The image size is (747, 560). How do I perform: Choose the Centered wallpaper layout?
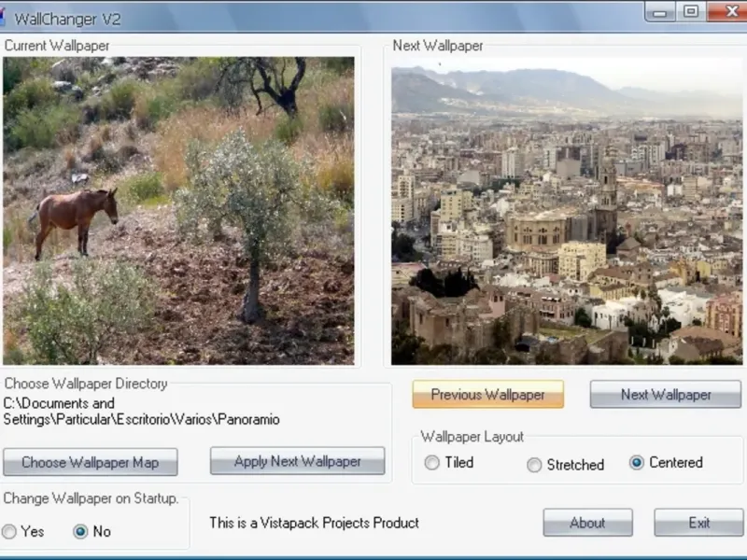tap(637, 462)
